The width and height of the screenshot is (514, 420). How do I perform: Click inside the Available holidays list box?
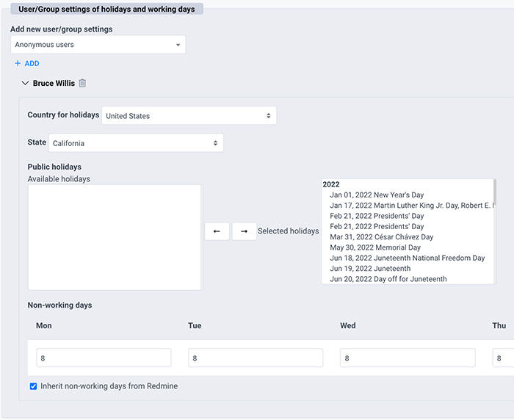115,237
